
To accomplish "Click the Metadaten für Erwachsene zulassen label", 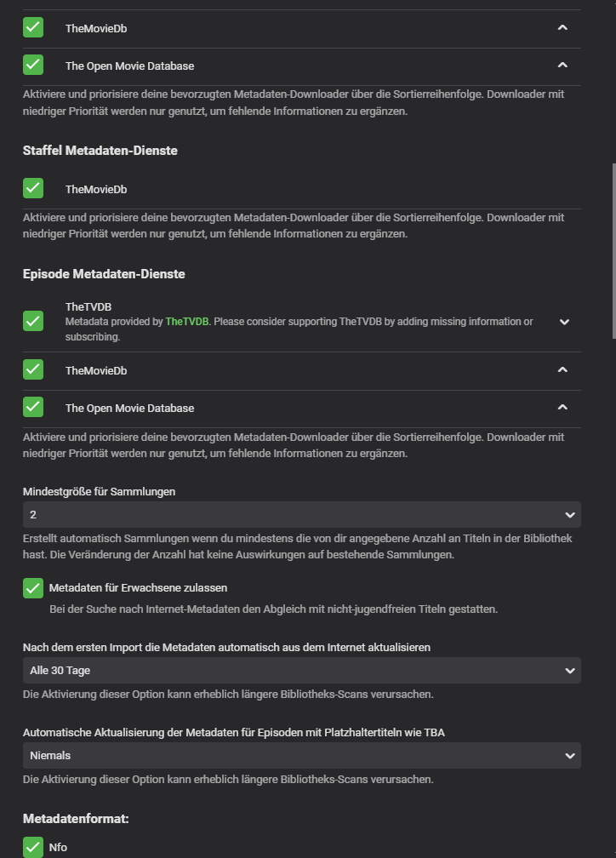I will [x=138, y=588].
